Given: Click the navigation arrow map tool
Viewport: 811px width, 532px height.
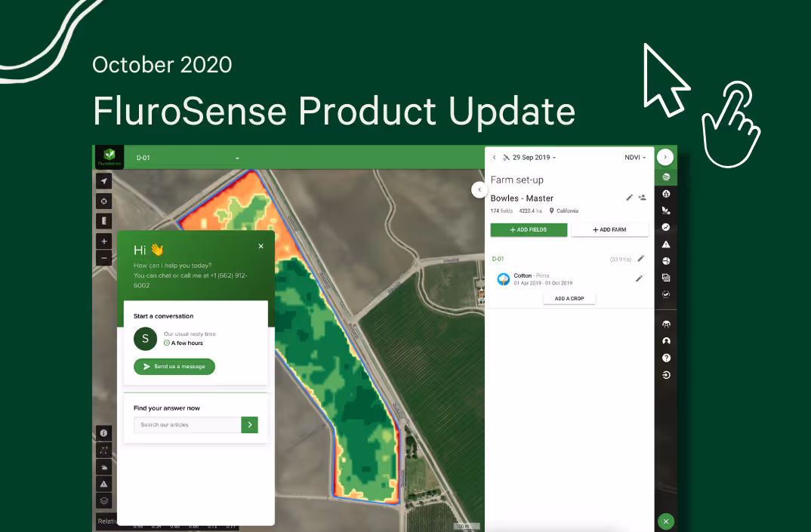Looking at the screenshot, I should [x=104, y=181].
